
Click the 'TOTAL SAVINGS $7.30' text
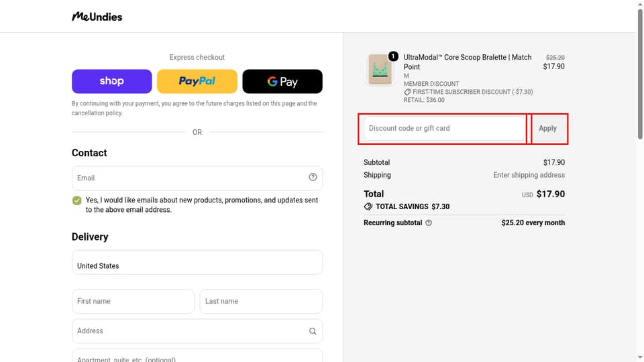413,206
